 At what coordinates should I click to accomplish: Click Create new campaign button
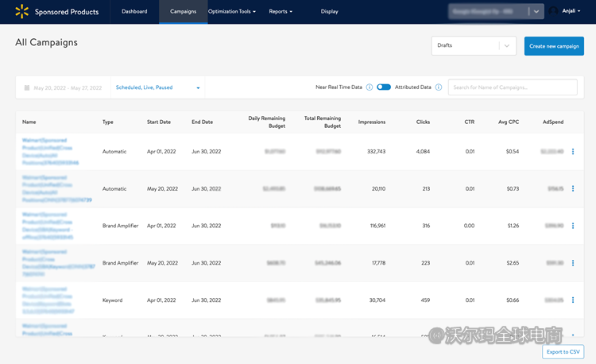(x=554, y=46)
